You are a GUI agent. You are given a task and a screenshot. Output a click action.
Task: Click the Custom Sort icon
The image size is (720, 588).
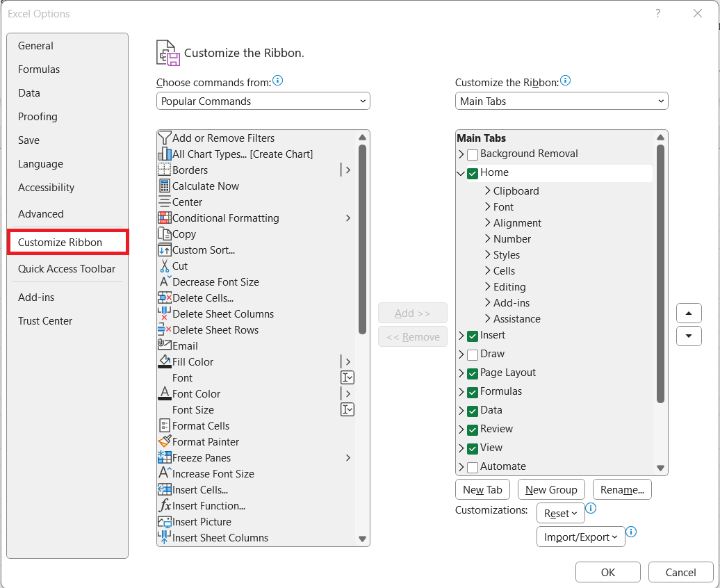pyautogui.click(x=165, y=250)
